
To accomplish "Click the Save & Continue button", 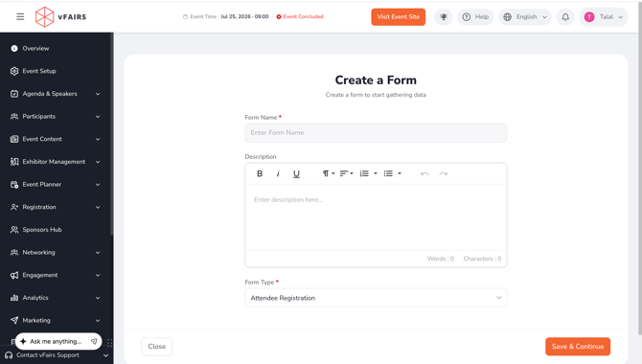I will click(577, 347).
